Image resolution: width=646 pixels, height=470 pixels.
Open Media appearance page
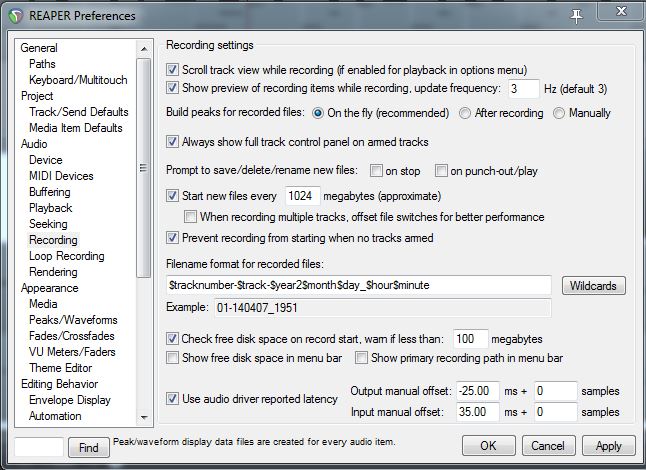coord(43,304)
